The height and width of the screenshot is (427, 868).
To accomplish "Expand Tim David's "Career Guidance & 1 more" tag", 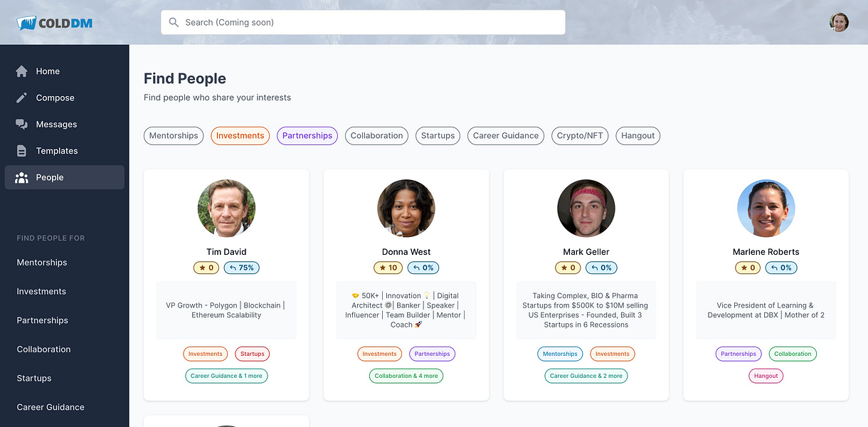I will click(x=226, y=376).
